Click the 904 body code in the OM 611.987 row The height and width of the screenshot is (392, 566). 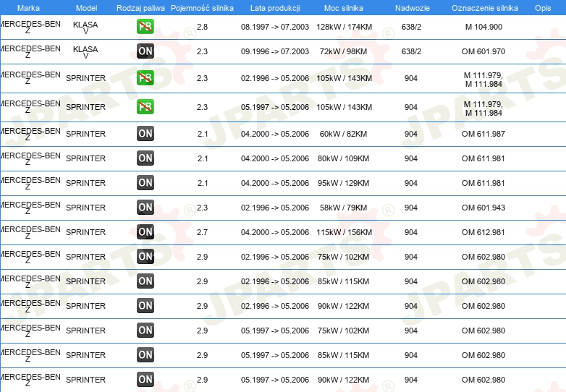[411, 134]
